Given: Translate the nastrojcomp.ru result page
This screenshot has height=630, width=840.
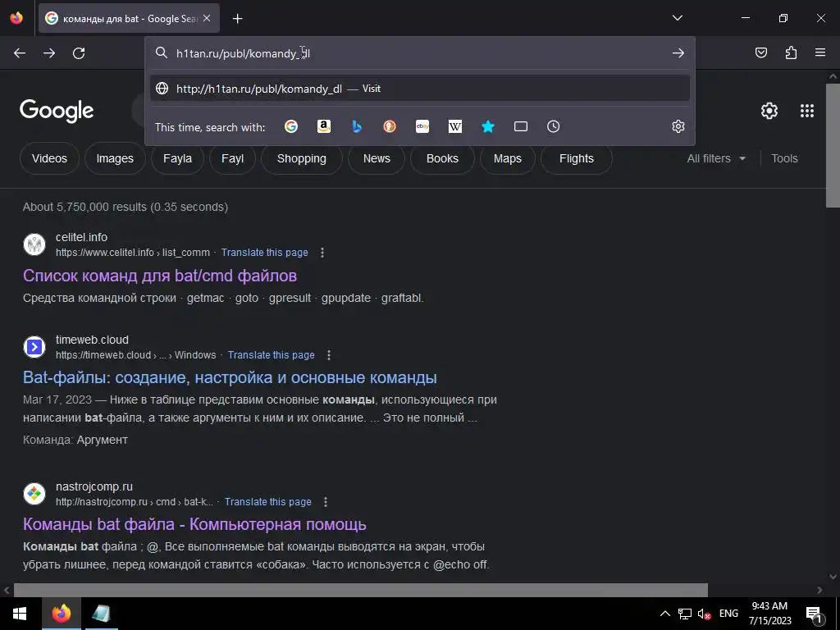Looking at the screenshot, I should 268,502.
